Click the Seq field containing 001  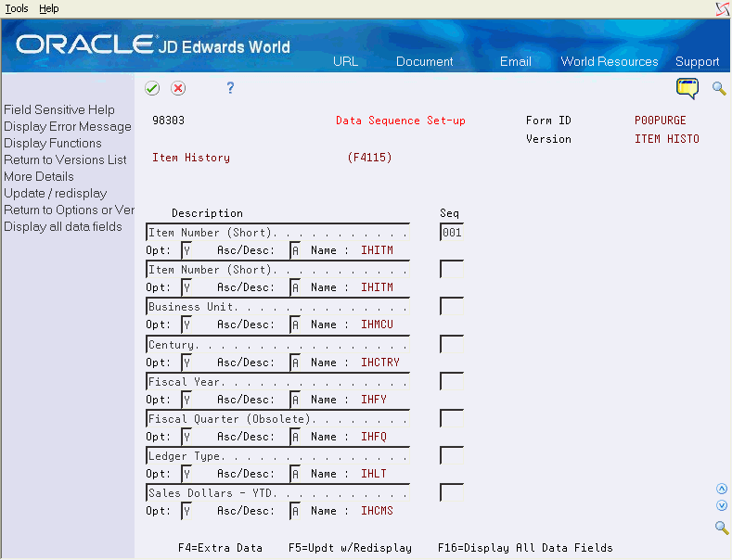pyautogui.click(x=452, y=232)
